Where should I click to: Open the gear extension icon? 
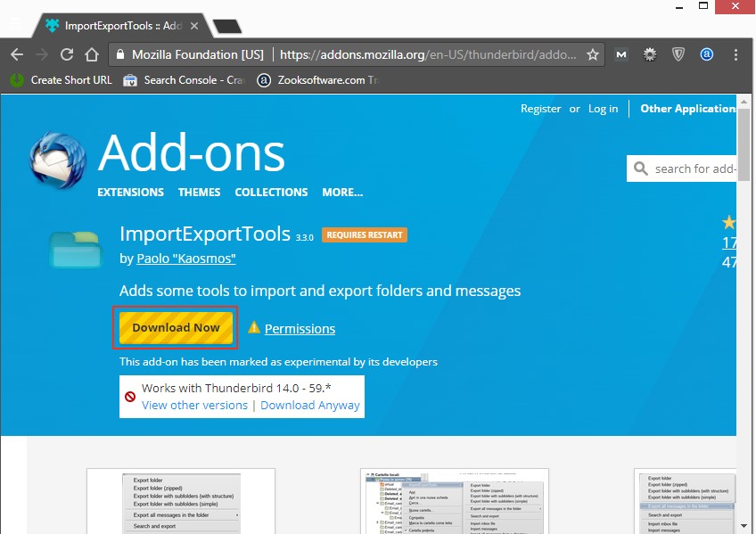(650, 54)
